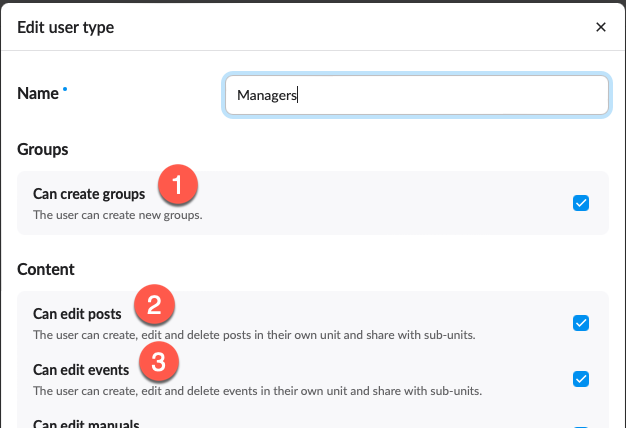Click 'The user can create new groups.' description
626x428 pixels.
(118, 215)
